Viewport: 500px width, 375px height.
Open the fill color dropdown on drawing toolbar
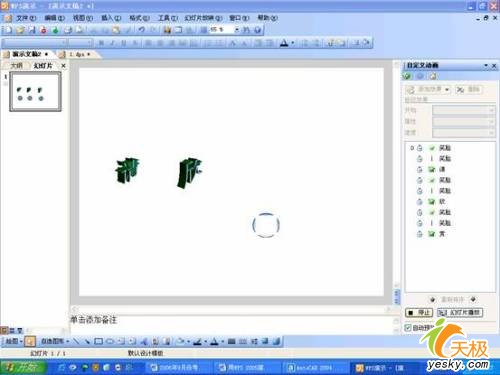tap(188, 341)
